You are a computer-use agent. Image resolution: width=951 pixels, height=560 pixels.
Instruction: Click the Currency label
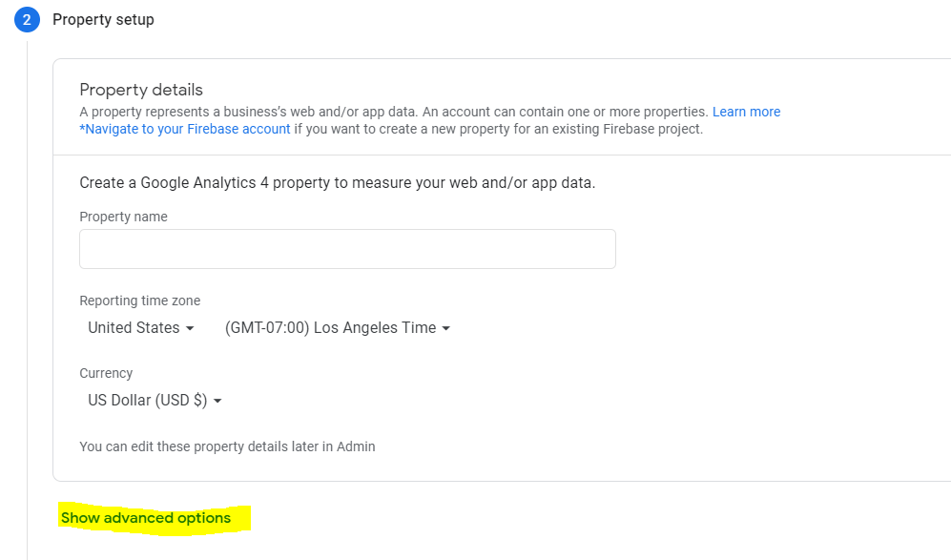point(106,373)
